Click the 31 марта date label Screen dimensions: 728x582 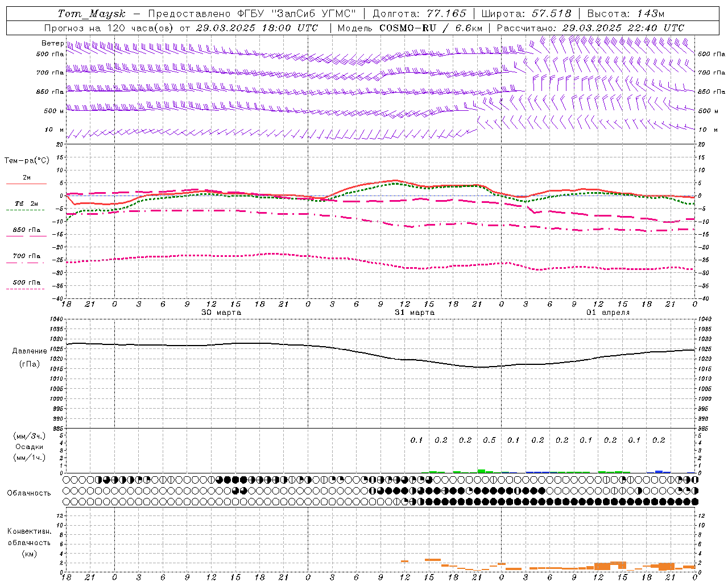point(415,313)
